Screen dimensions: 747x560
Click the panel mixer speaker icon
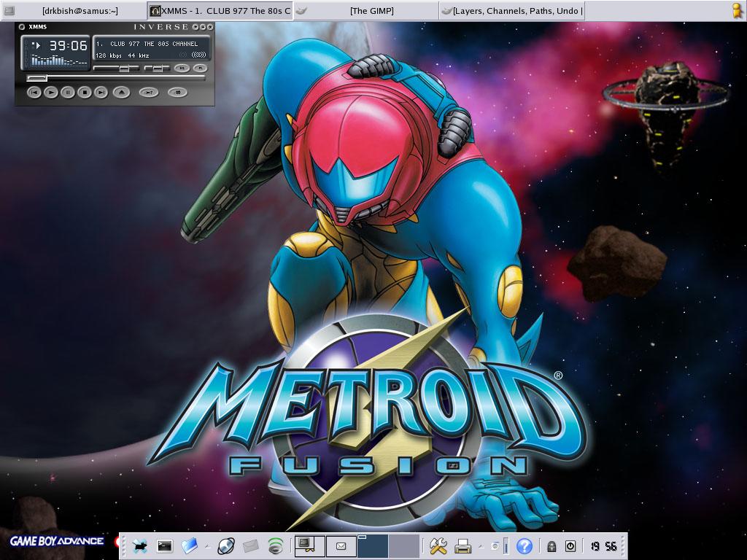[495, 546]
